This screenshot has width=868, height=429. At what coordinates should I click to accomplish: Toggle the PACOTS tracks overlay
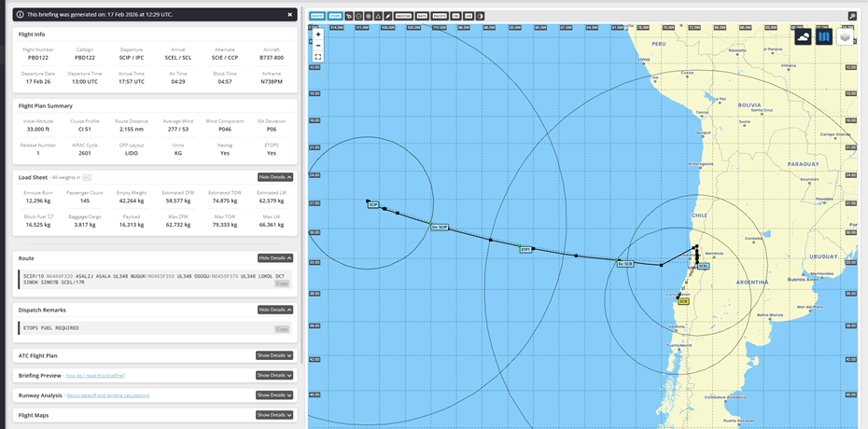point(440,16)
